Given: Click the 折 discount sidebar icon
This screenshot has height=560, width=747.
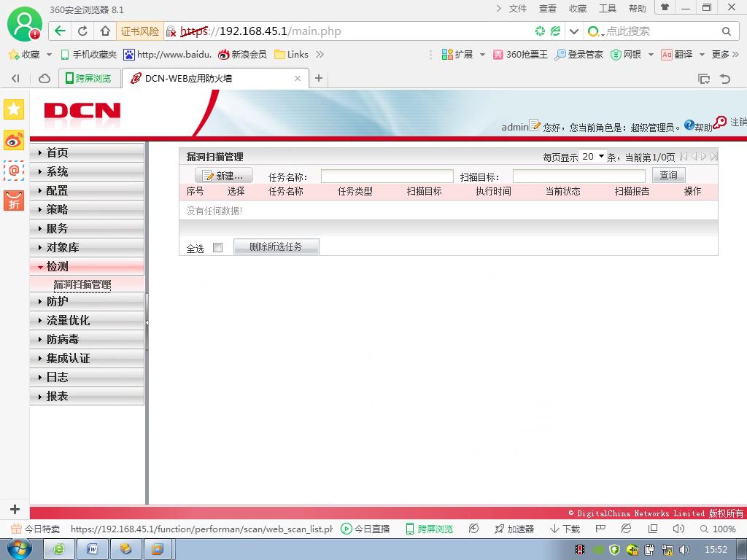Looking at the screenshot, I should 14,200.
